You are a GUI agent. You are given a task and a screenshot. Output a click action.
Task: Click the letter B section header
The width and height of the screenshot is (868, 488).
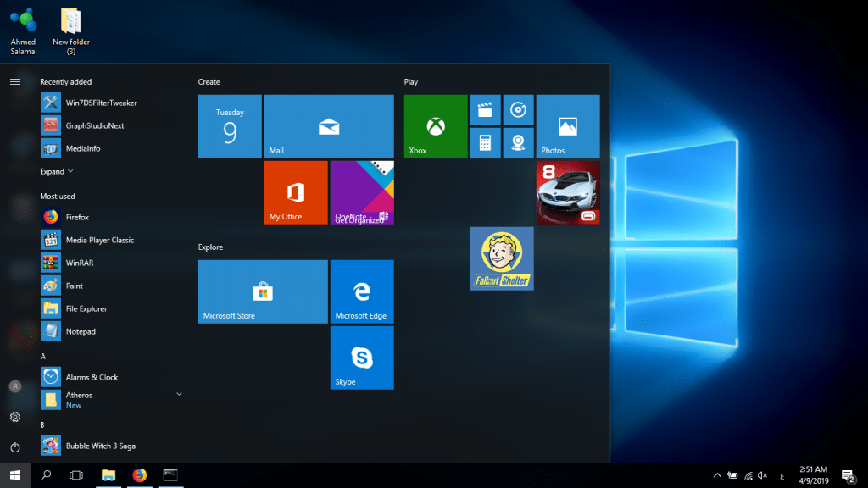pos(42,425)
